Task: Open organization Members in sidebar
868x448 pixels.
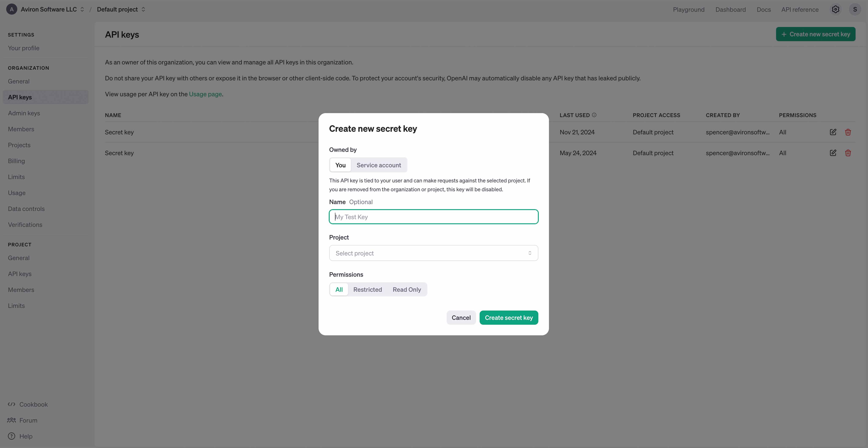Action: 21,129
